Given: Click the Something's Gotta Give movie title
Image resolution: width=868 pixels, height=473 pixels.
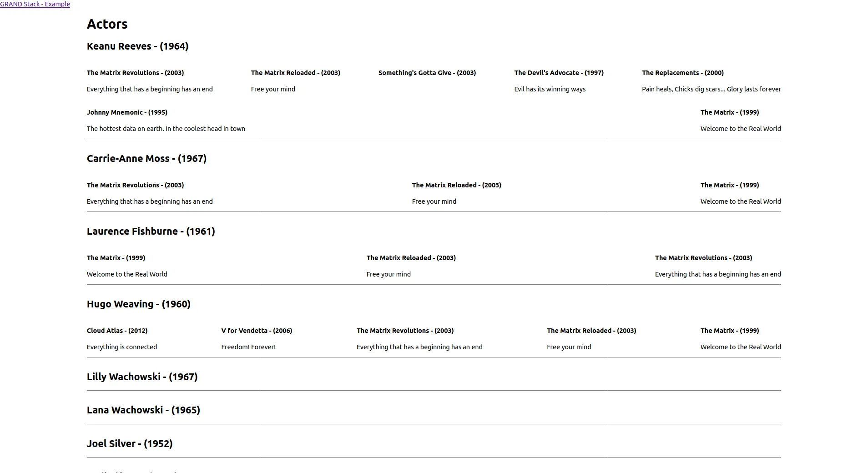Looking at the screenshot, I should tap(427, 73).
